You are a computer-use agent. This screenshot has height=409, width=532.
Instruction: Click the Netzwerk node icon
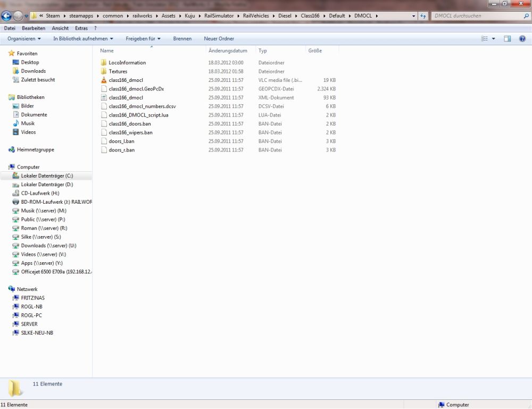[12, 289]
